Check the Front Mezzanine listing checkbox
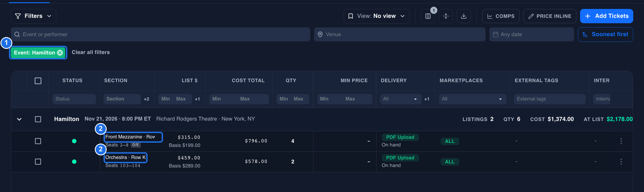This screenshot has height=192, width=644. (38, 141)
